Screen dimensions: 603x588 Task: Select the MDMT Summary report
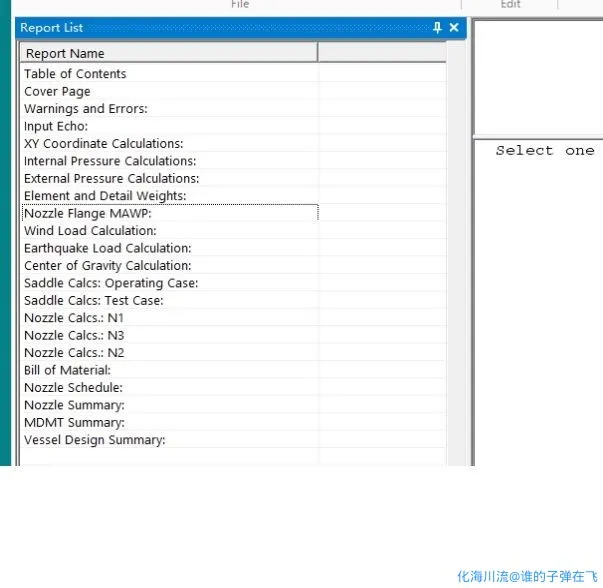pyautogui.click(x=74, y=422)
